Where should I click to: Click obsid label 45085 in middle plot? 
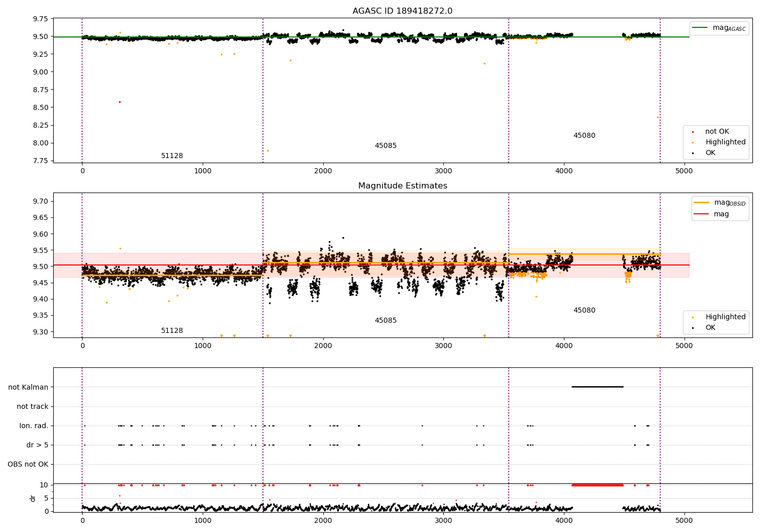[386, 321]
